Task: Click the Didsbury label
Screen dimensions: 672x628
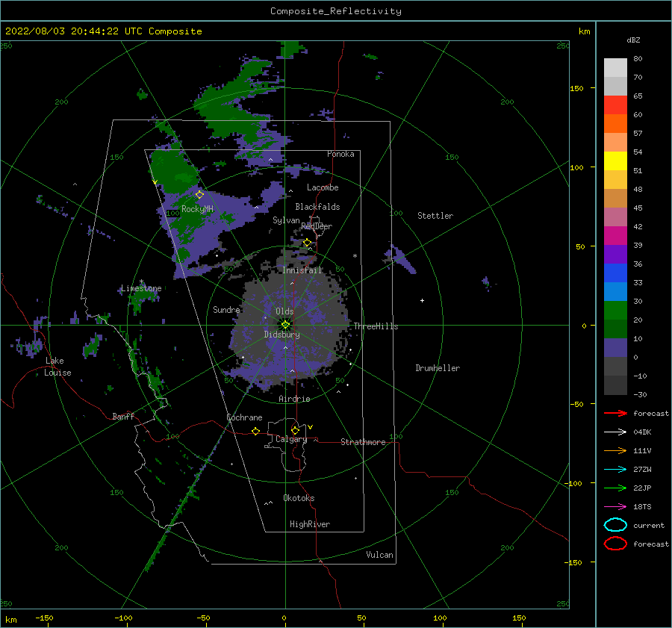Action: tap(282, 335)
